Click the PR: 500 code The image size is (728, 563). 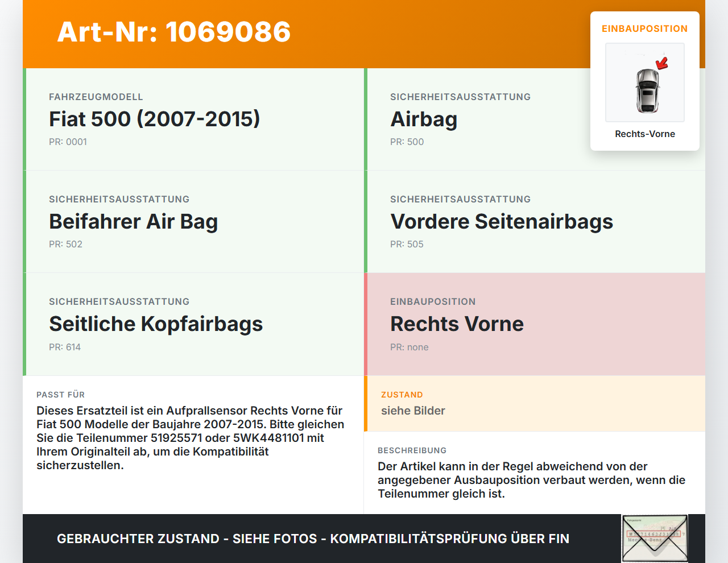(407, 142)
